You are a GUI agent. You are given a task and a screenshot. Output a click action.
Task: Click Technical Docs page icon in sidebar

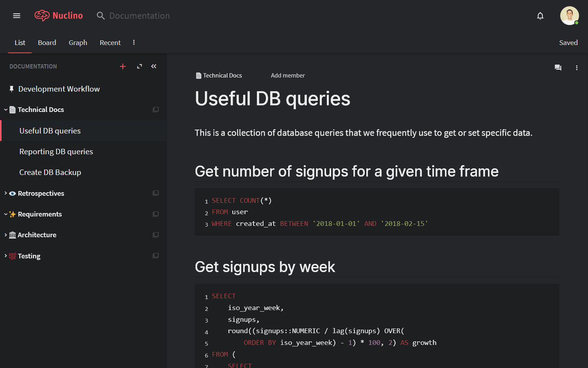tap(13, 110)
